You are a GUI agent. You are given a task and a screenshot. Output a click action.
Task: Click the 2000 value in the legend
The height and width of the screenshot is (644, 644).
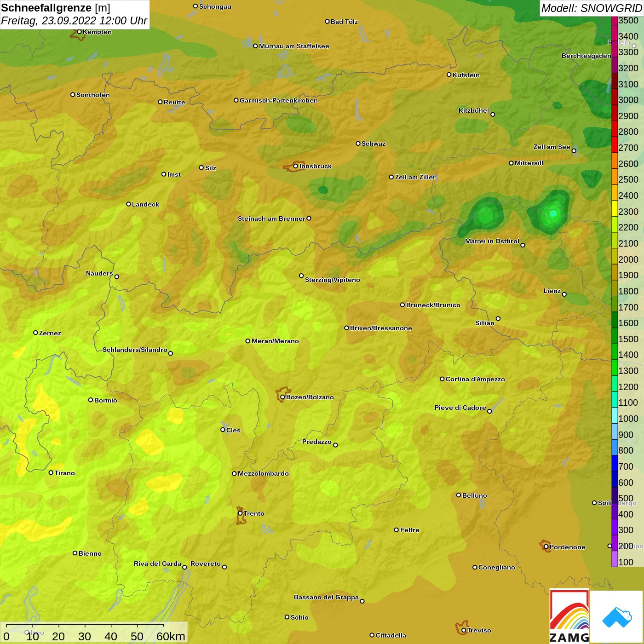click(x=628, y=259)
